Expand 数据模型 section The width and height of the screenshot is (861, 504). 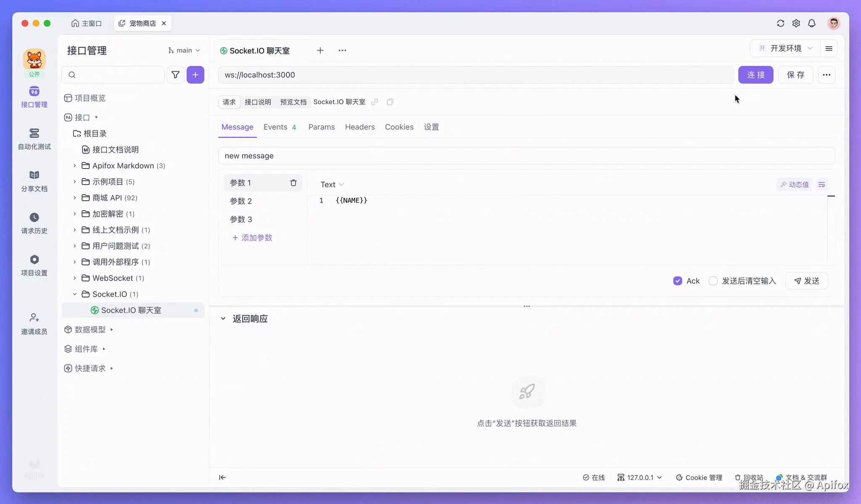(111, 330)
